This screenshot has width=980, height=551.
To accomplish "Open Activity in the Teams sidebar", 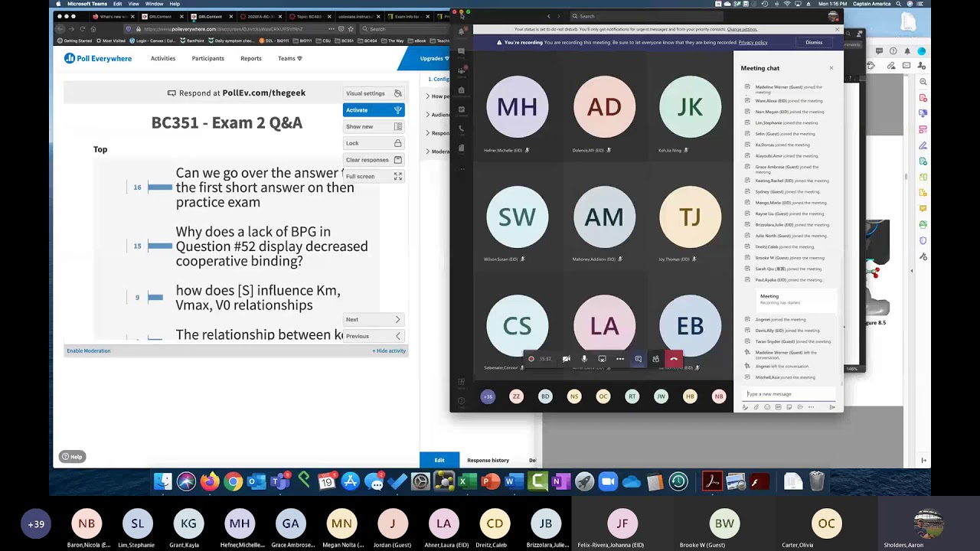I will [461, 31].
